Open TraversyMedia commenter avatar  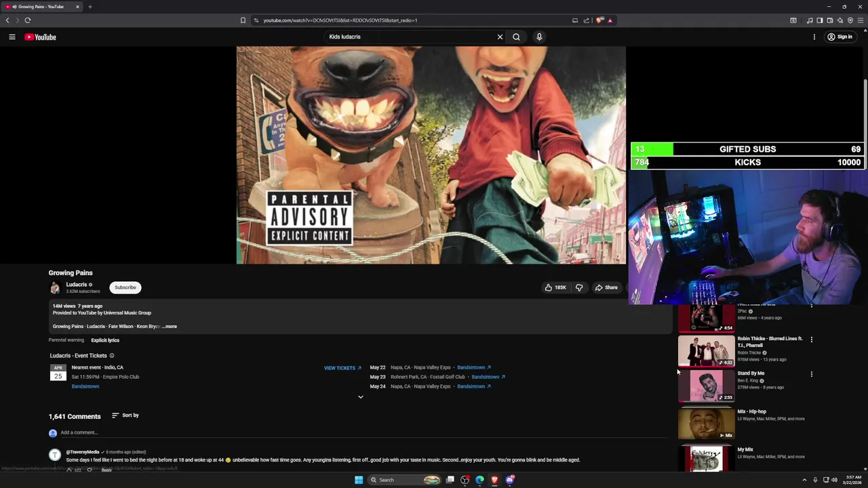point(55,455)
